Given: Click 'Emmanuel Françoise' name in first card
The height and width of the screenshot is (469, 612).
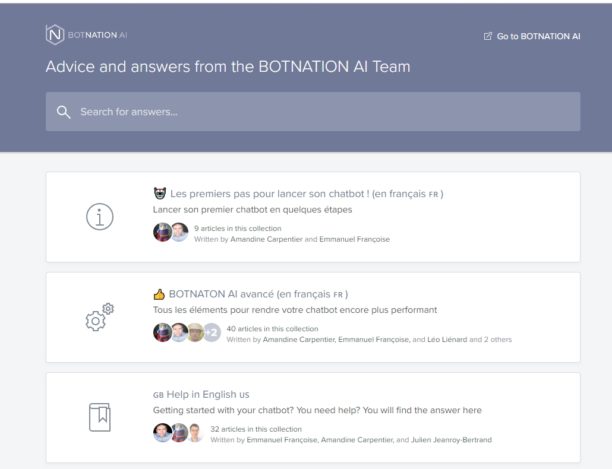Looking at the screenshot, I should tap(354, 239).
